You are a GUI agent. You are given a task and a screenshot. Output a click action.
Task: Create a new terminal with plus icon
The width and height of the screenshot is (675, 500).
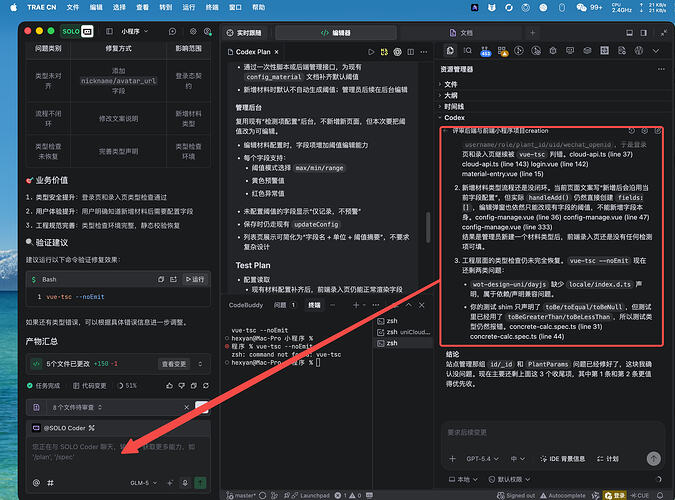point(356,305)
